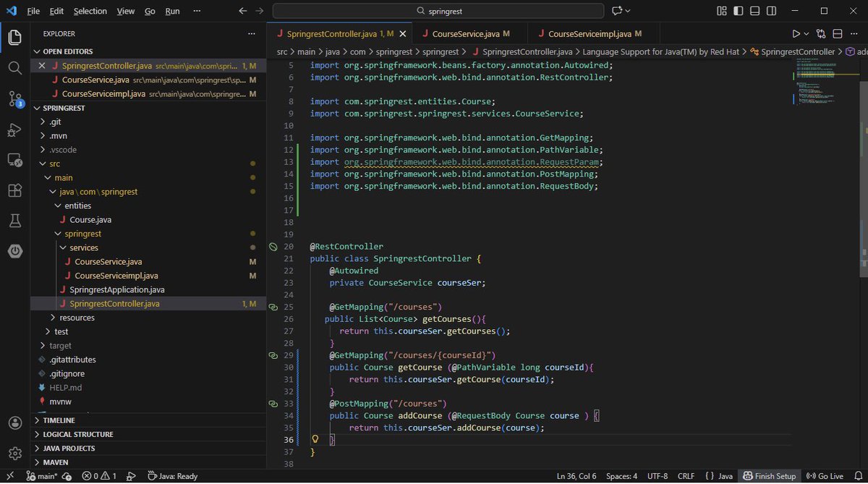
Task: Open the Testing flask view
Action: coord(14,221)
